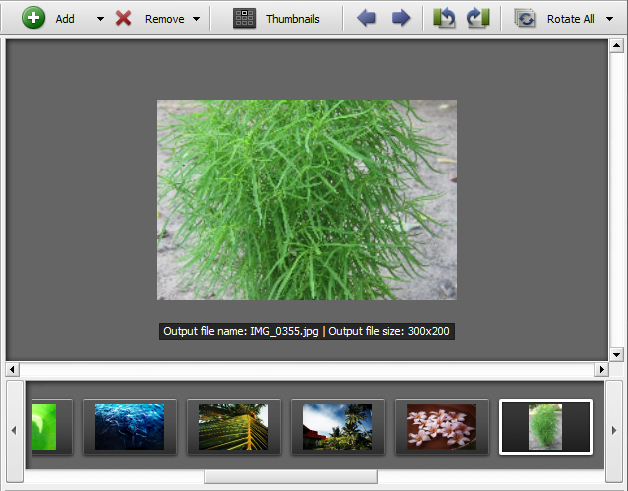Click the preview scroll down arrow
The image size is (628, 491).
point(616,354)
